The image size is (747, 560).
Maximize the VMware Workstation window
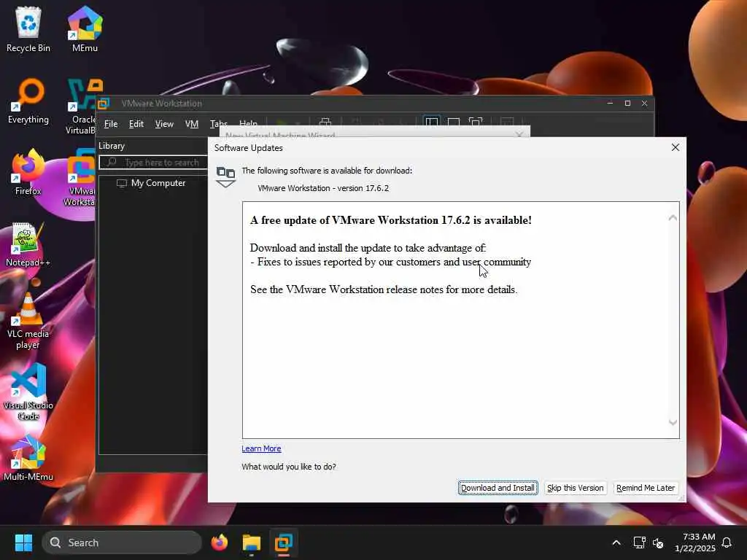[627, 104]
